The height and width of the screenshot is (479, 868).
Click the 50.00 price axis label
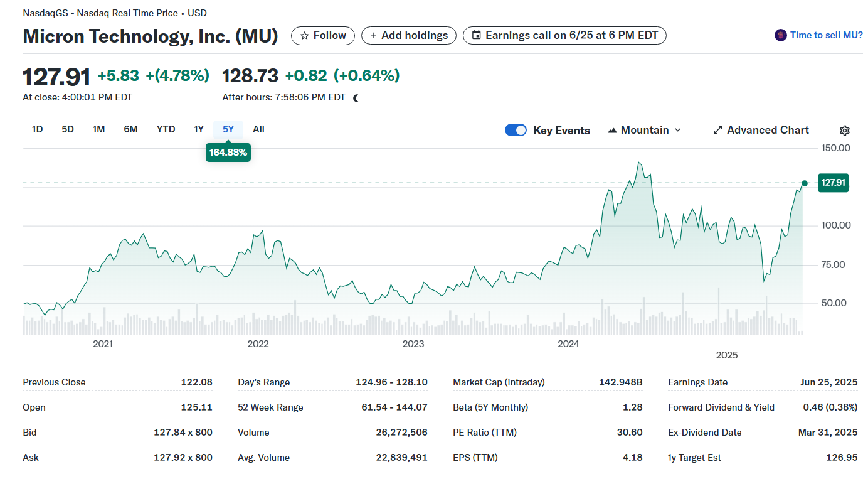pyautogui.click(x=833, y=303)
